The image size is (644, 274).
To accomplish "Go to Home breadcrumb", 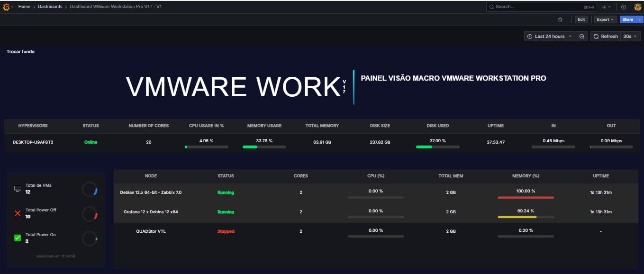I will click(x=24, y=7).
